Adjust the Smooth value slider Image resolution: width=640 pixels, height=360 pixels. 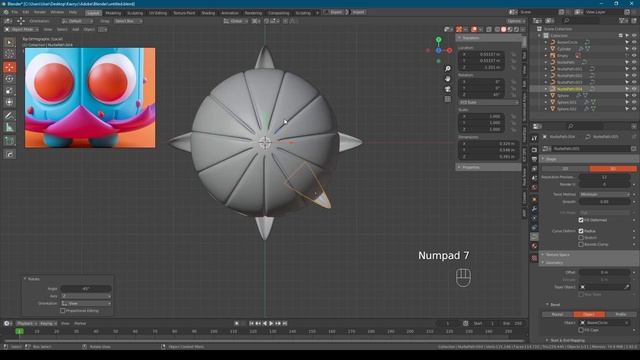tap(604, 202)
